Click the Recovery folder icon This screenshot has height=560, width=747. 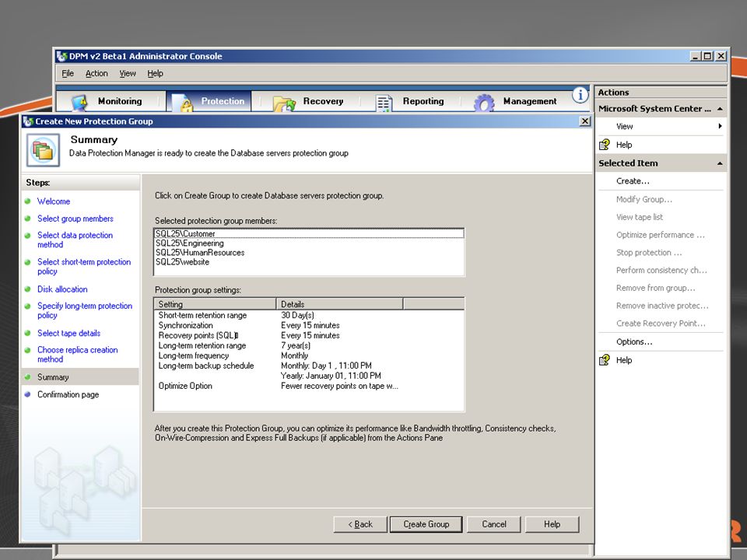pos(285,103)
